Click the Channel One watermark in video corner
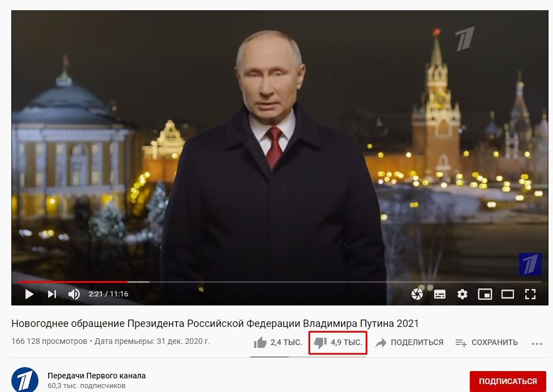 click(x=530, y=264)
